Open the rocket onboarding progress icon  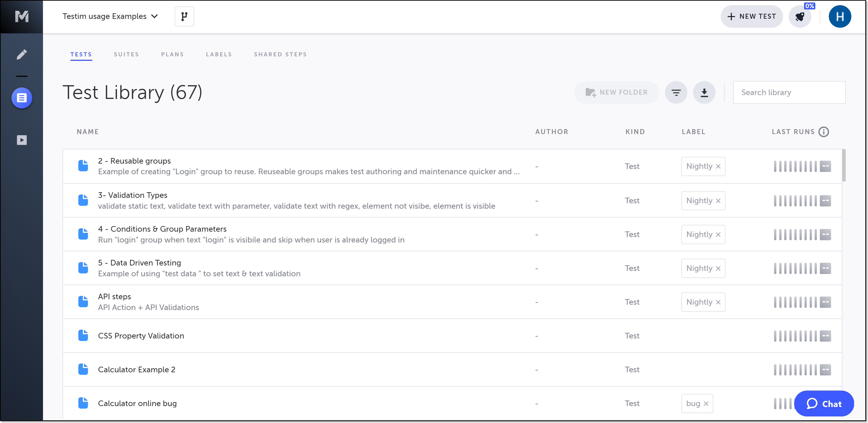pos(800,16)
